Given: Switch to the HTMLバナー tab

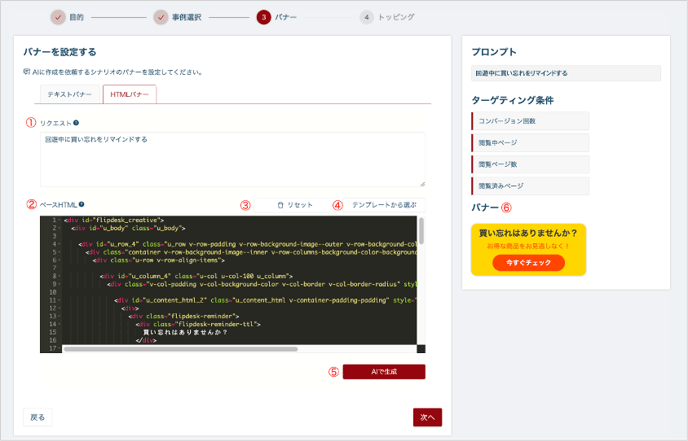Looking at the screenshot, I should coord(129,94).
